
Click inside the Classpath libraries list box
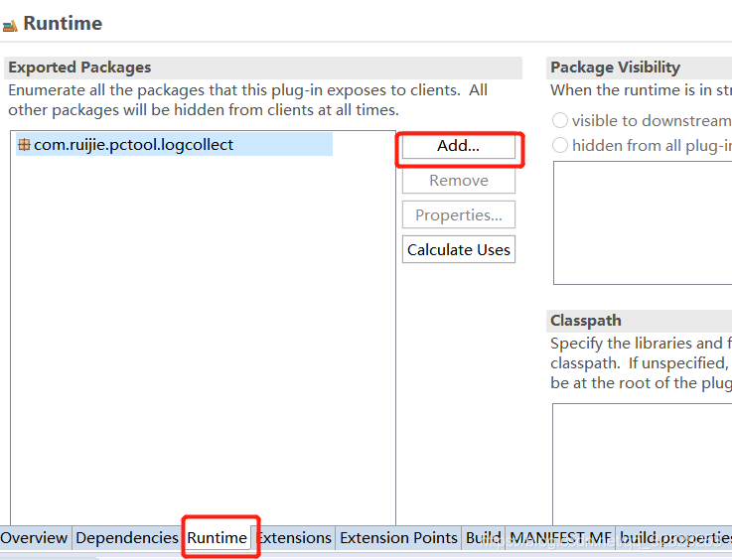tap(643, 465)
